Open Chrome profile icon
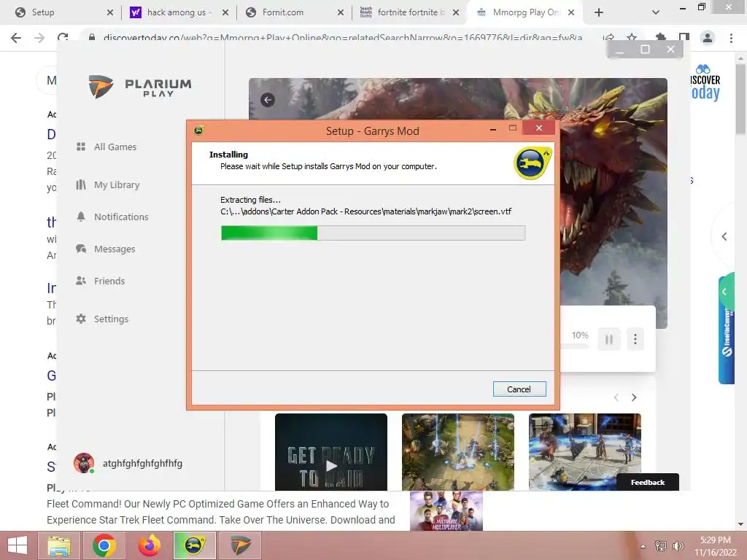747x560 pixels. 708,38
